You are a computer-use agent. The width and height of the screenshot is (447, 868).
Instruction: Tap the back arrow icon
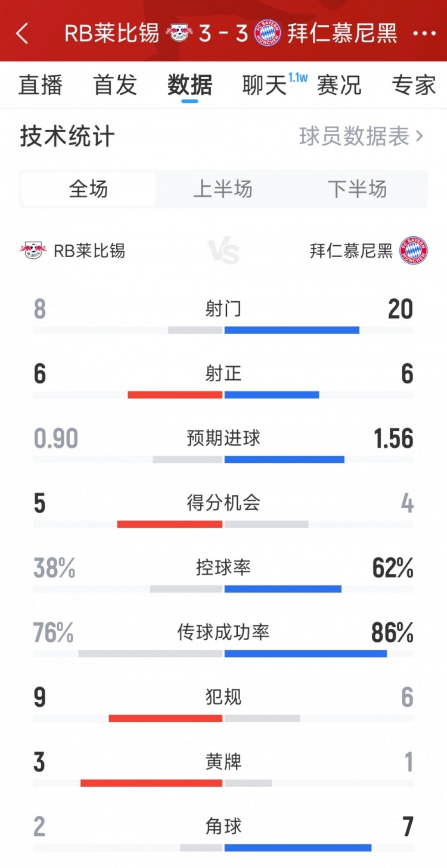22,33
